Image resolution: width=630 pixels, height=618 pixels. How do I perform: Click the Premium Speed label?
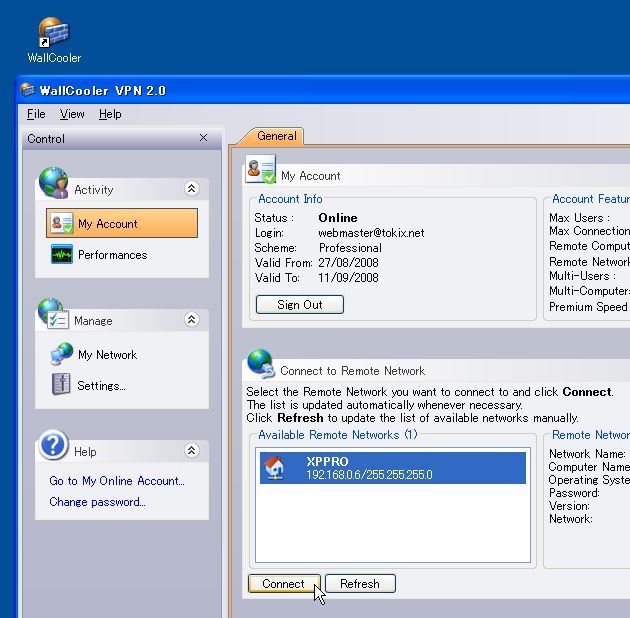point(588,307)
